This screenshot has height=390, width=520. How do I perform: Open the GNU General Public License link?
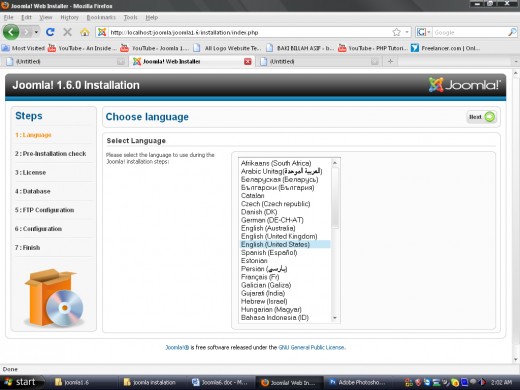[x=311, y=347]
